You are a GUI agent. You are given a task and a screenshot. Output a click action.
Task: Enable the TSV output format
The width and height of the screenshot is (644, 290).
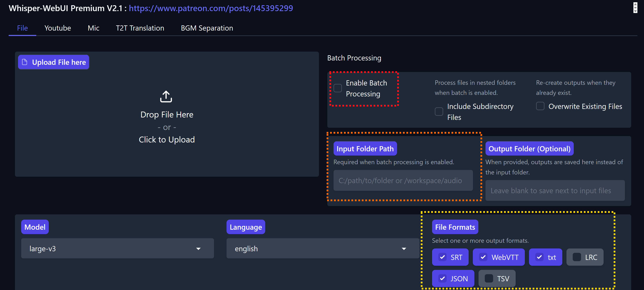click(489, 279)
